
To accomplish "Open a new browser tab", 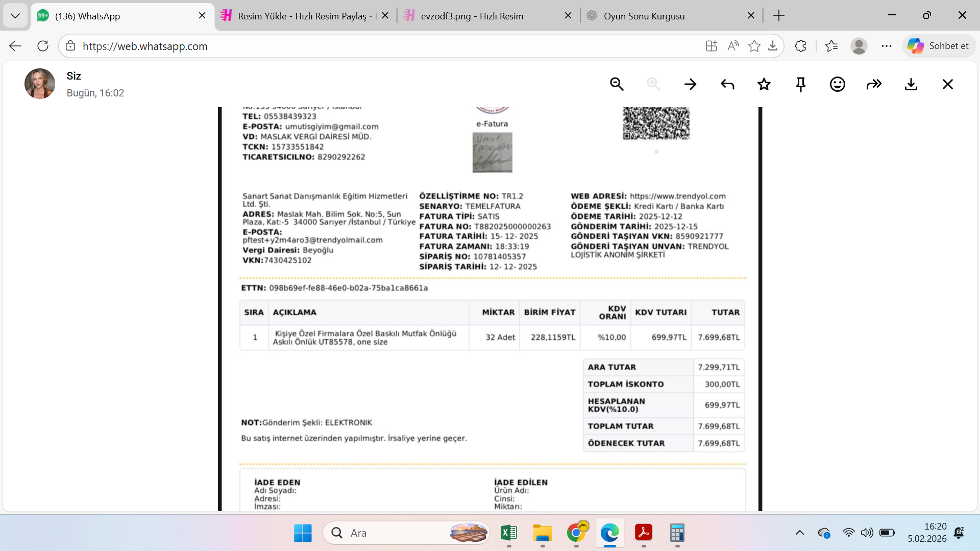I will coord(779,16).
